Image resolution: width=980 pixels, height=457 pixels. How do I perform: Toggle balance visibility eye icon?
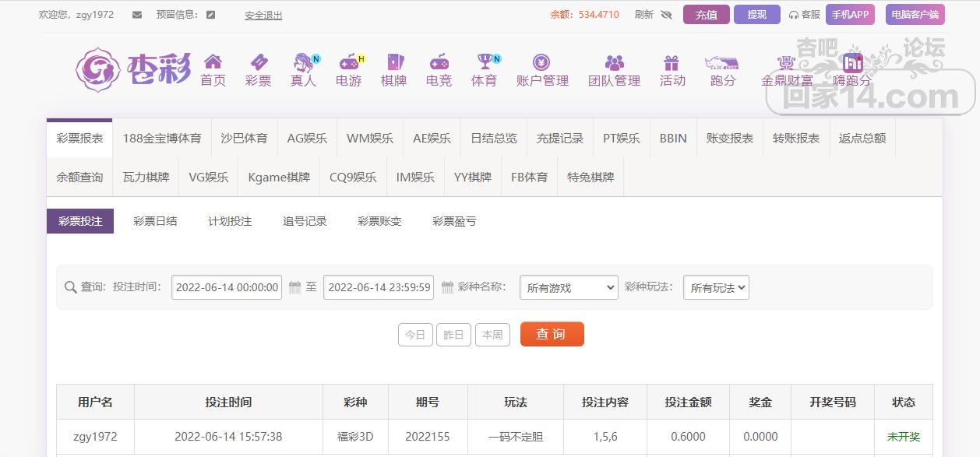point(666,15)
